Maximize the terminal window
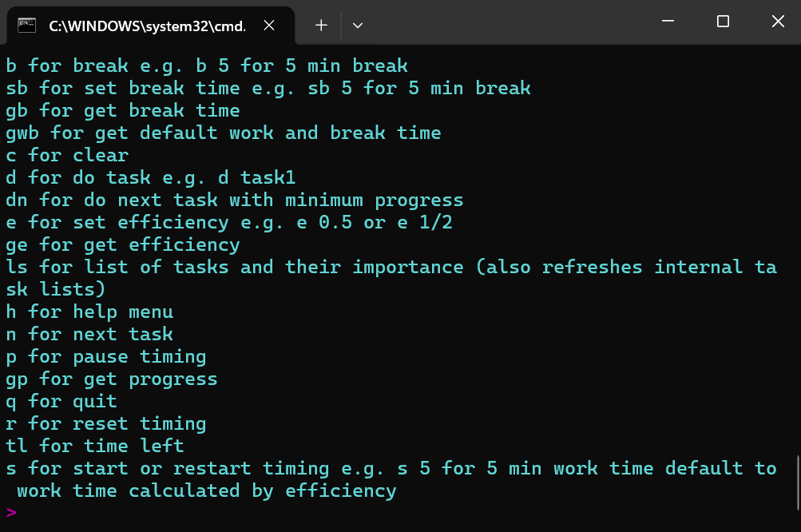The image size is (801, 532). coord(723,22)
